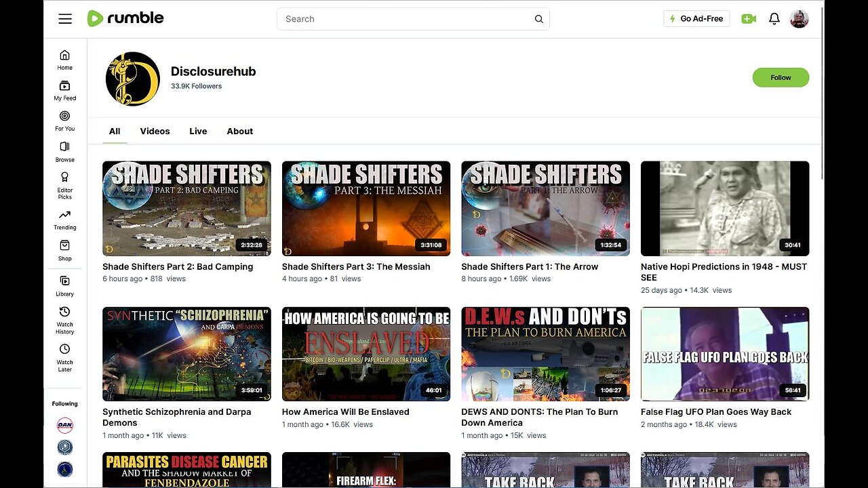Play D.E.W.s And Don'ts thumbnail
This screenshot has width=868, height=488.
click(x=545, y=354)
